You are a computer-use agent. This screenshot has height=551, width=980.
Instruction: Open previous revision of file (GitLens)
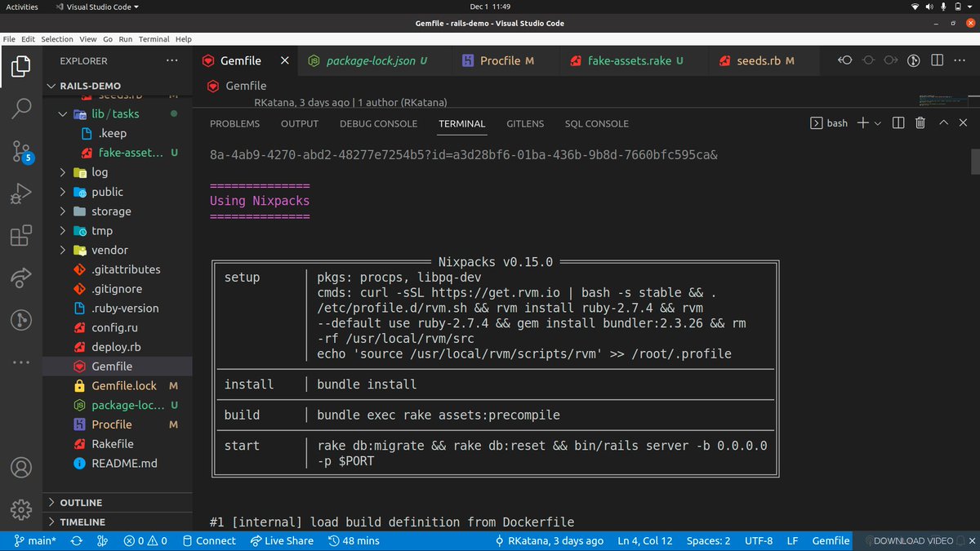845,60
